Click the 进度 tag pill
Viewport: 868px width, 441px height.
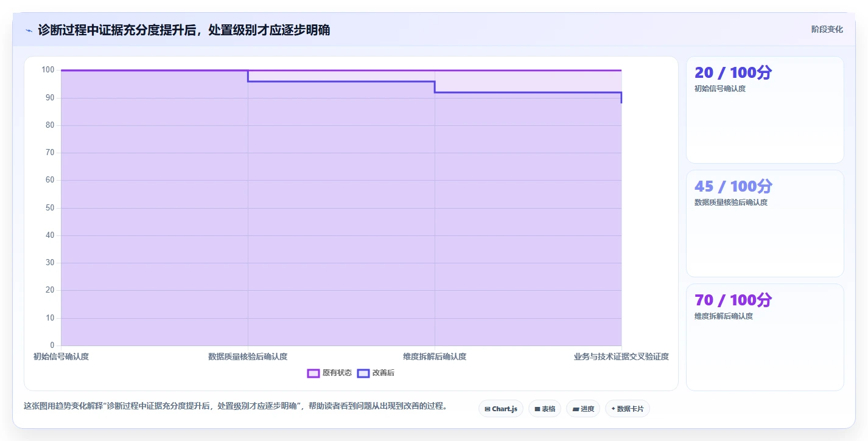click(x=583, y=409)
